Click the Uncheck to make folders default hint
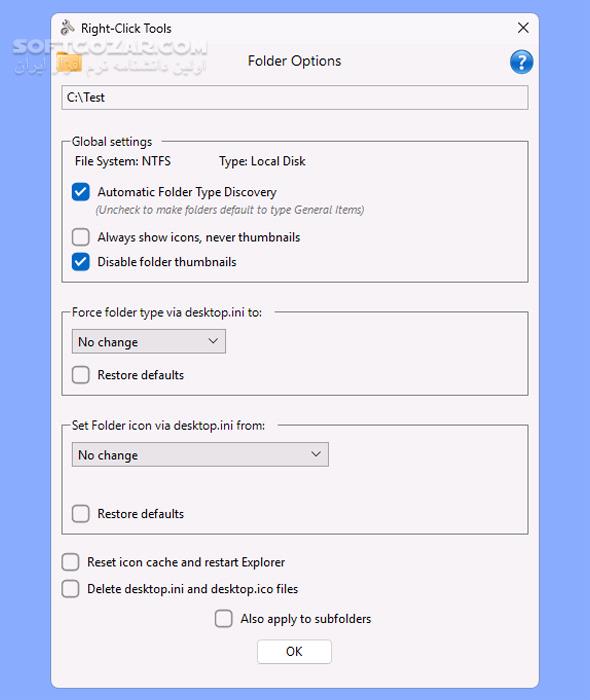 pyautogui.click(x=230, y=210)
